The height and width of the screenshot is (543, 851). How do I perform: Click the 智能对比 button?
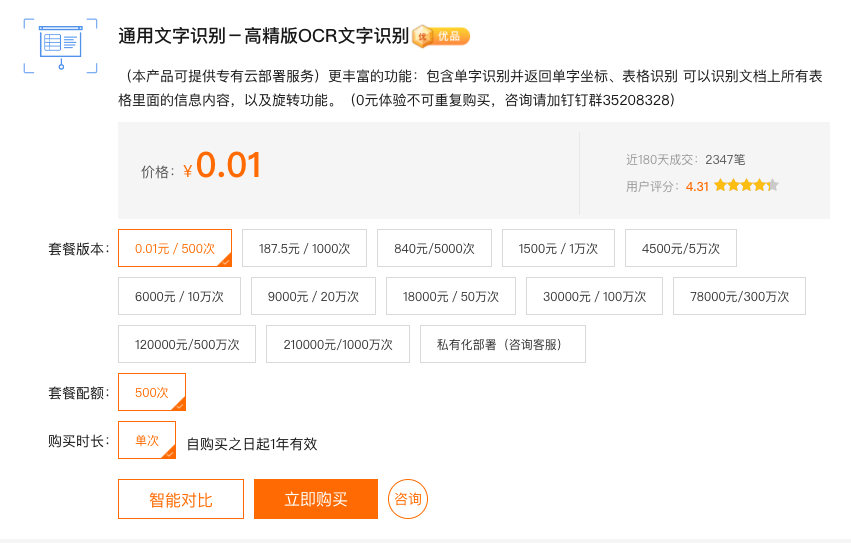(181, 499)
